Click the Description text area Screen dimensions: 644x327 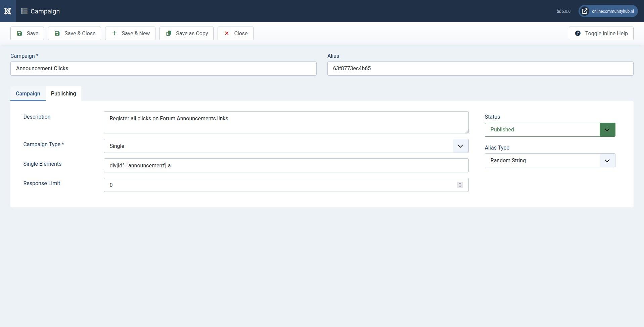point(286,122)
